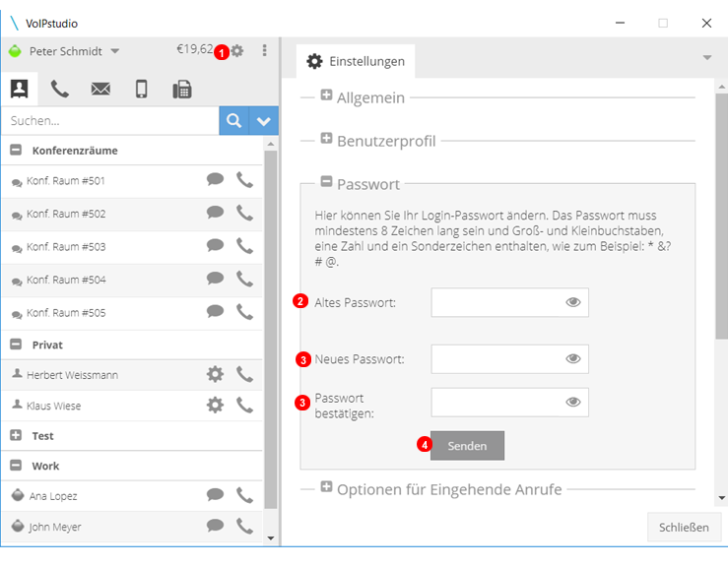Call Herbert Weissmann
Image resolution: width=728 pixels, height=567 pixels.
244,374
